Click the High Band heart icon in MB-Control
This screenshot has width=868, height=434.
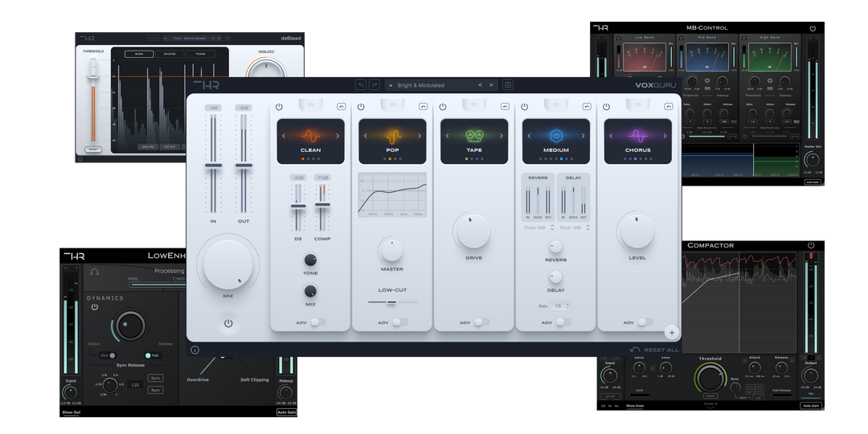pos(769,81)
